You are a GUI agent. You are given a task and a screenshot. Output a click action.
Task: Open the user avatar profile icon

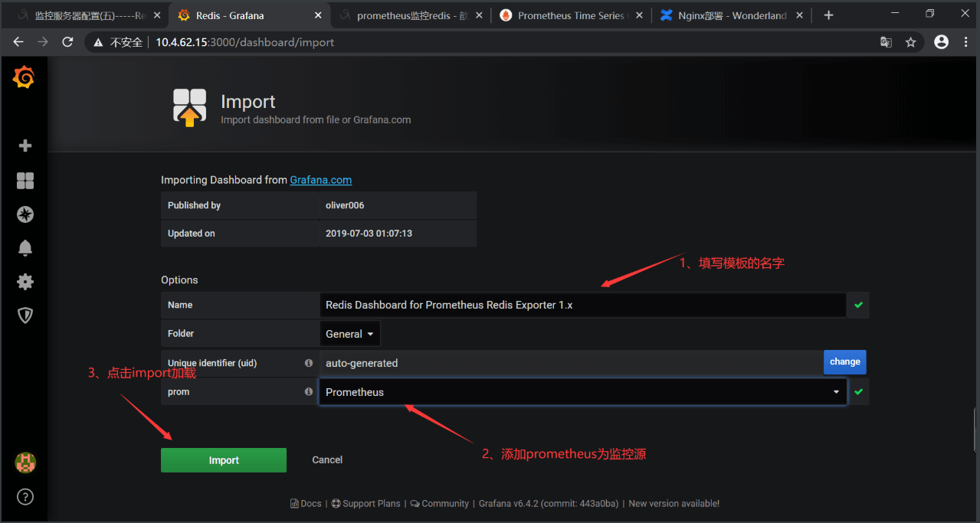tap(25, 463)
